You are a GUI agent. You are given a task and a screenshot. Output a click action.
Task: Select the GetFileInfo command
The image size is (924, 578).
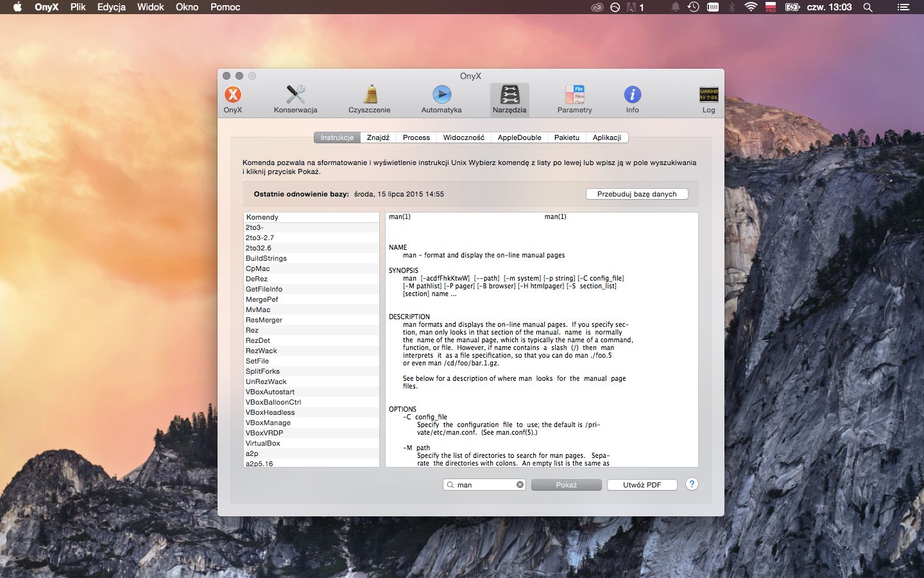tap(311, 289)
